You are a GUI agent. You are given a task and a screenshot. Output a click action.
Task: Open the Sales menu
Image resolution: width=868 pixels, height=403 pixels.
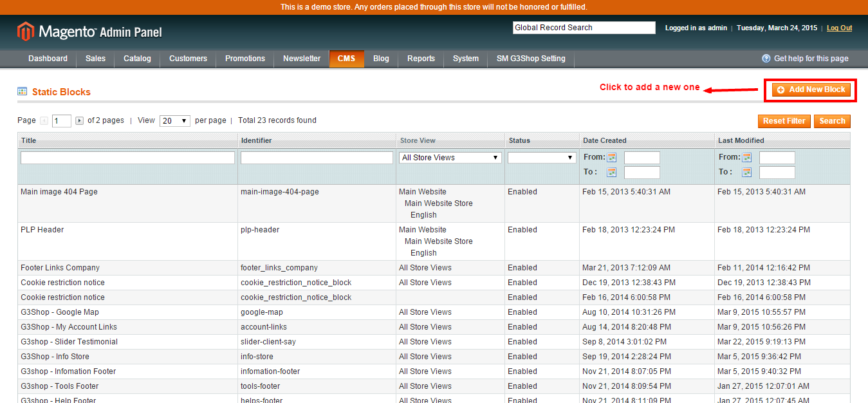95,59
